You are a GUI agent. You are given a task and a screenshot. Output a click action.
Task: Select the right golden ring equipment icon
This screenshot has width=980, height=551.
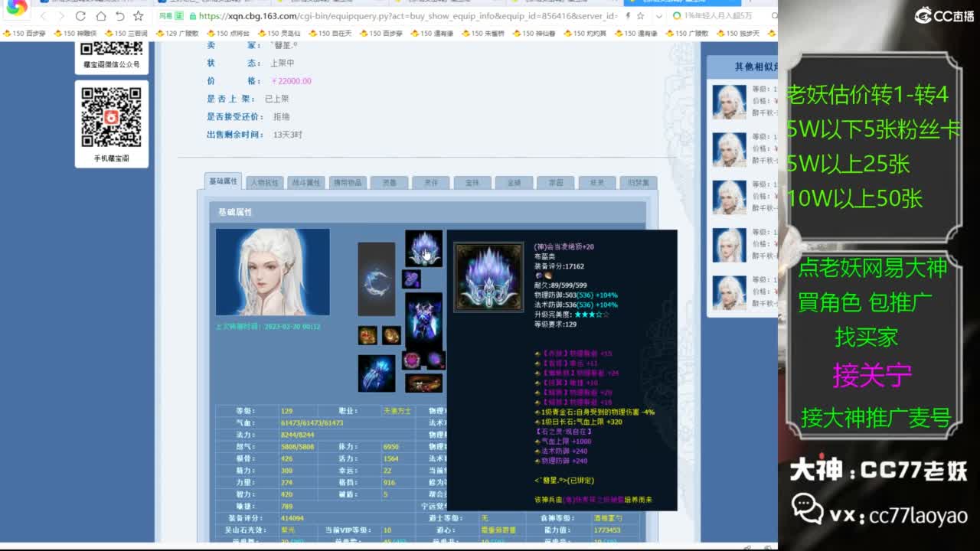(x=391, y=335)
